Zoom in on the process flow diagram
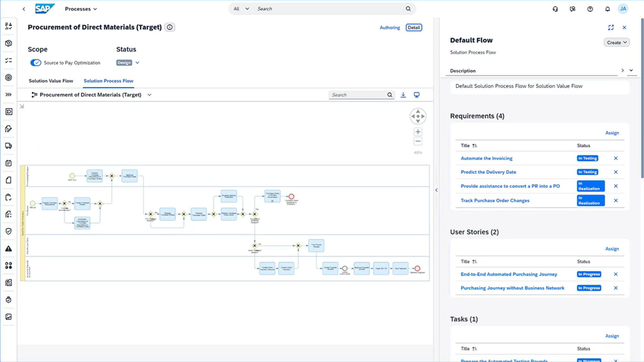The width and height of the screenshot is (644, 362). tap(418, 131)
